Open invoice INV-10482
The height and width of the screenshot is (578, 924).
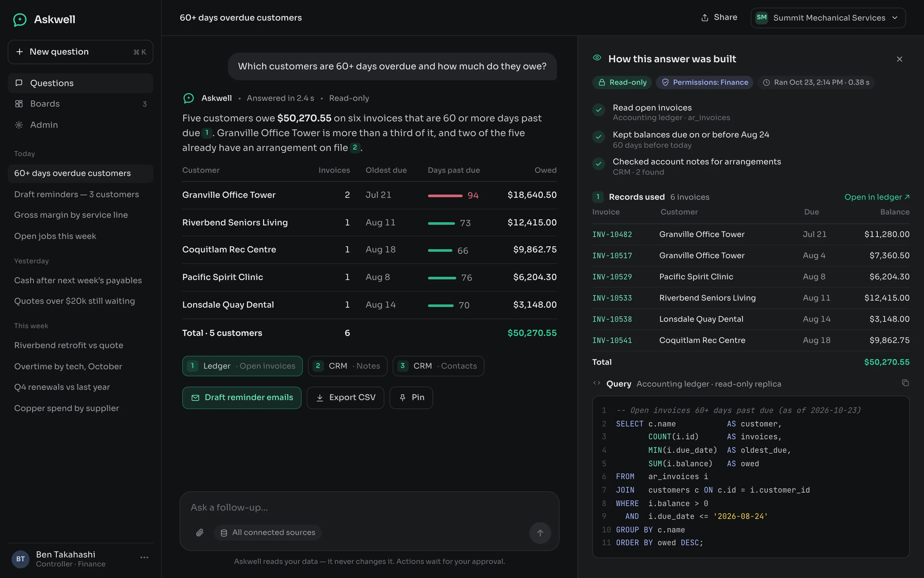[612, 234]
